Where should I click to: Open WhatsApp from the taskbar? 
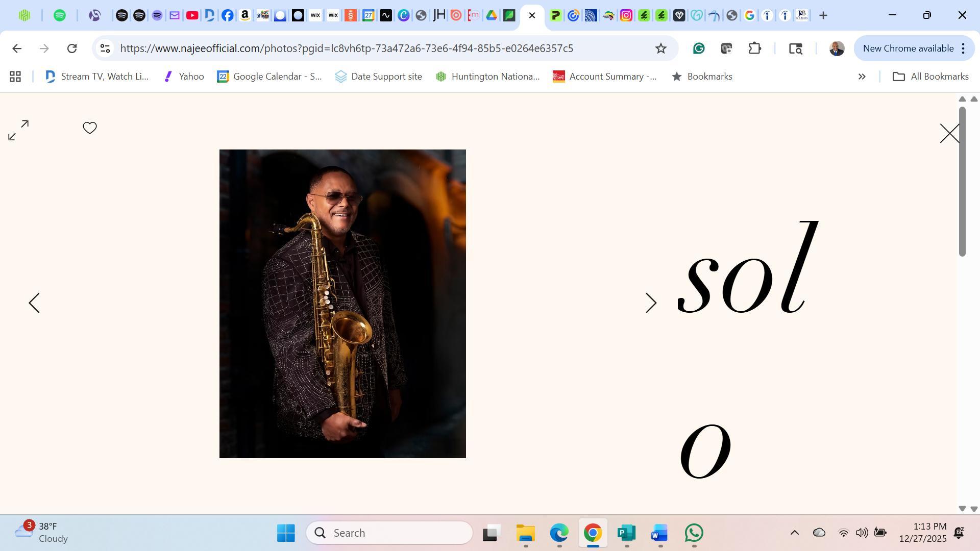point(694,533)
